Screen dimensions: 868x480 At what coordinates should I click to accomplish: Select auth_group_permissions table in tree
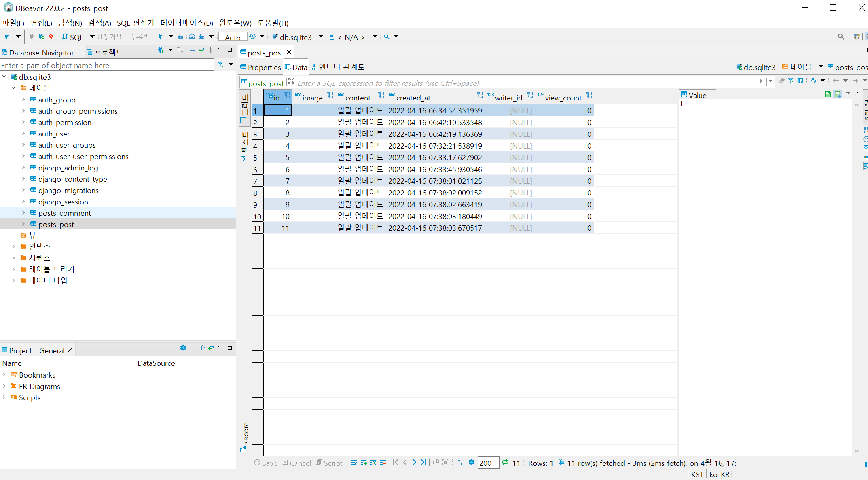(x=78, y=111)
